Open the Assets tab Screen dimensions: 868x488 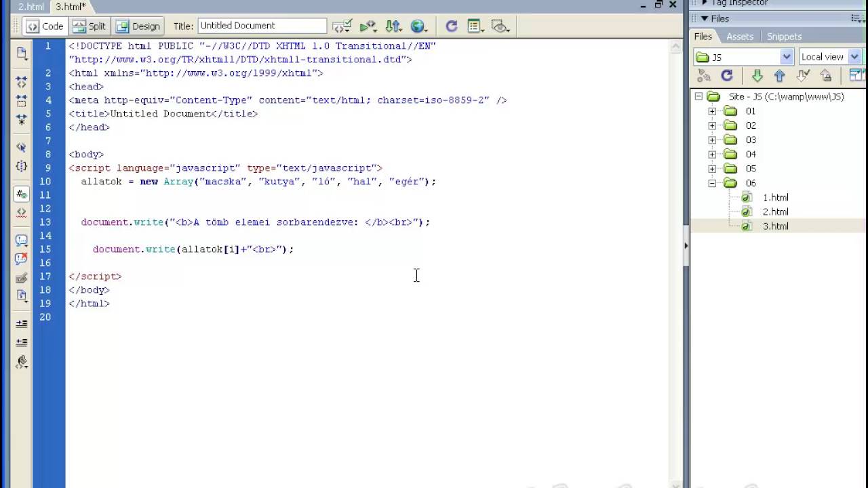point(740,37)
